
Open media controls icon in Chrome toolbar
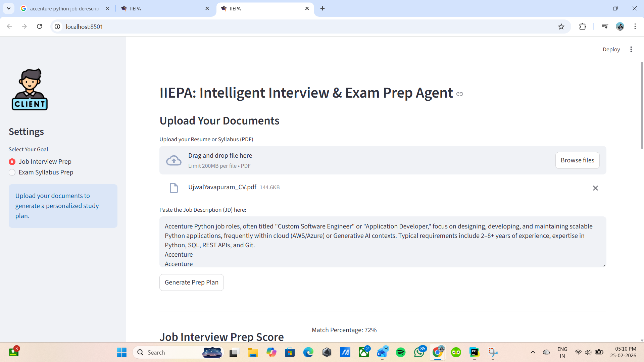(605, 27)
